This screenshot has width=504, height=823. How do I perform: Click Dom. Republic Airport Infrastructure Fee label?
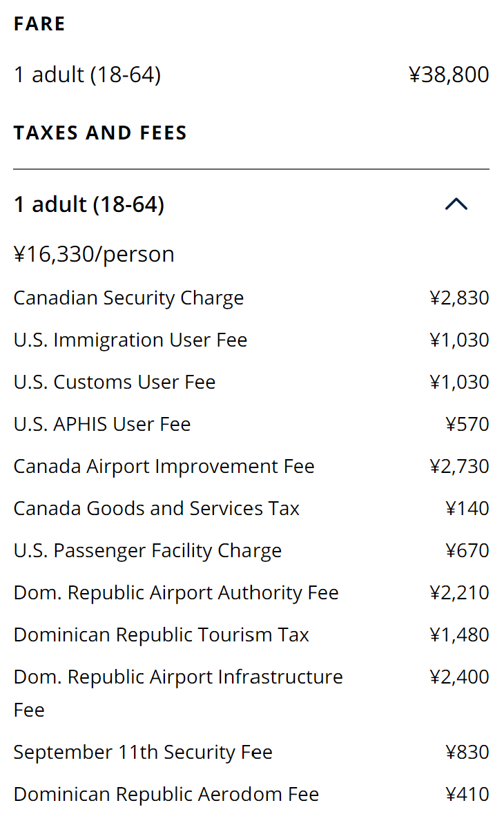pos(177,677)
